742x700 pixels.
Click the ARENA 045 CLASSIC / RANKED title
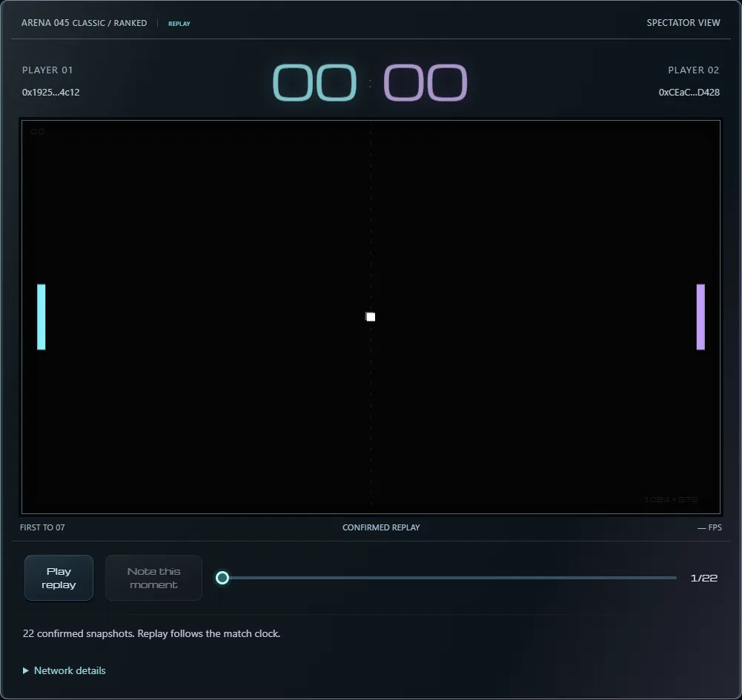pyautogui.click(x=85, y=23)
